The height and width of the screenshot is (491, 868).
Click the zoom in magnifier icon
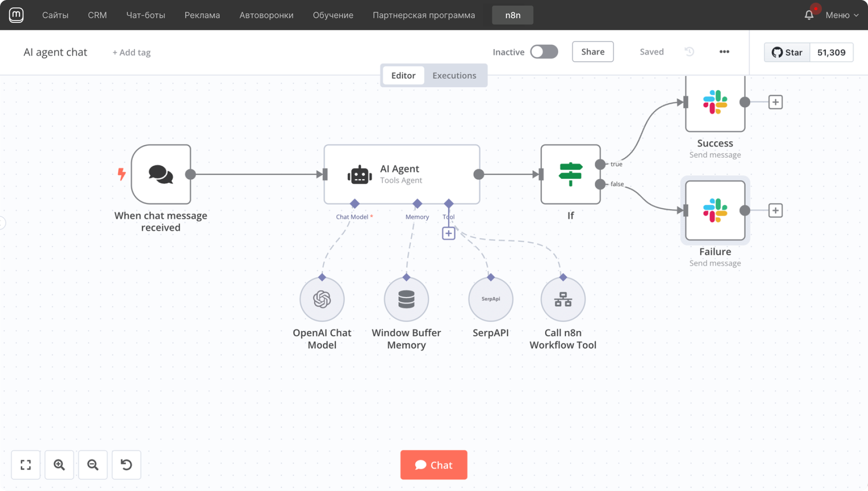(x=59, y=465)
